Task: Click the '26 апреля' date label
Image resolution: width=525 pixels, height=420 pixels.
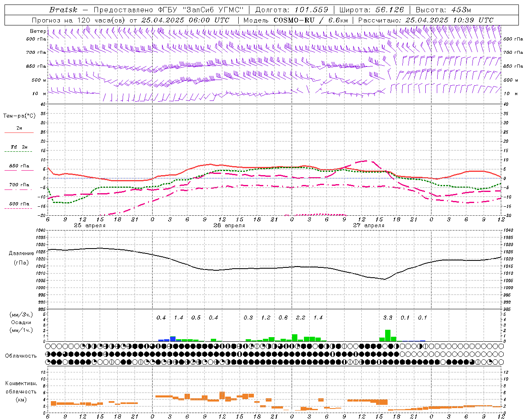Action: click(x=229, y=226)
